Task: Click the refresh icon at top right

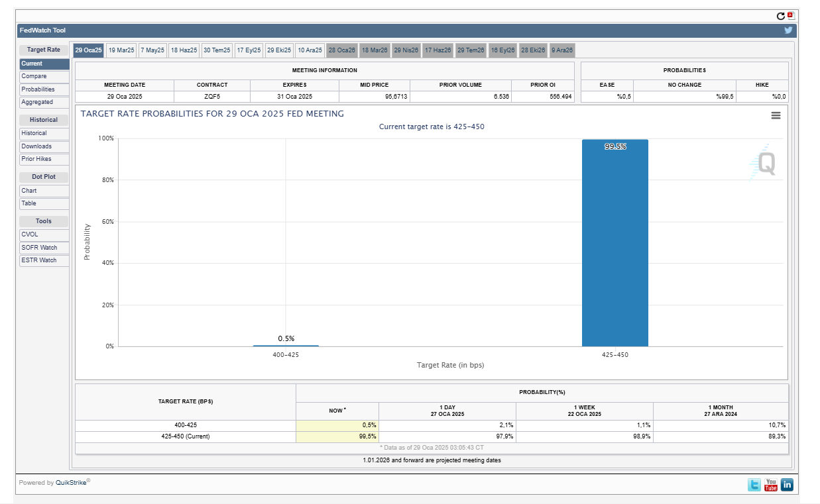Action: 781,16
